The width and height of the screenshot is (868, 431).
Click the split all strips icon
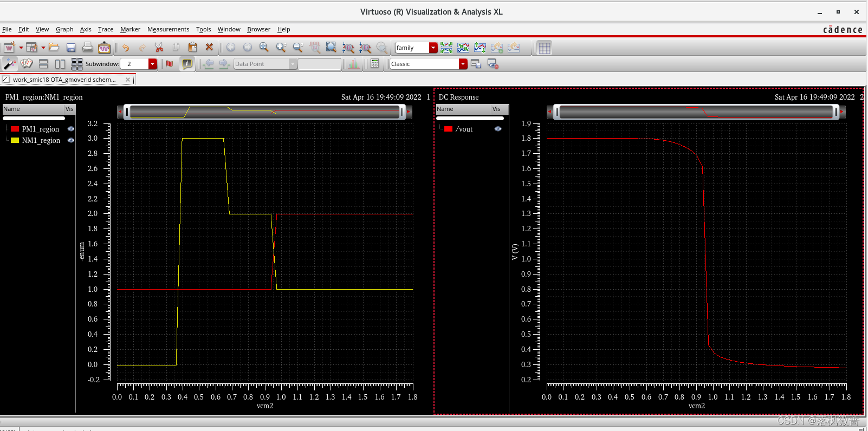point(446,48)
